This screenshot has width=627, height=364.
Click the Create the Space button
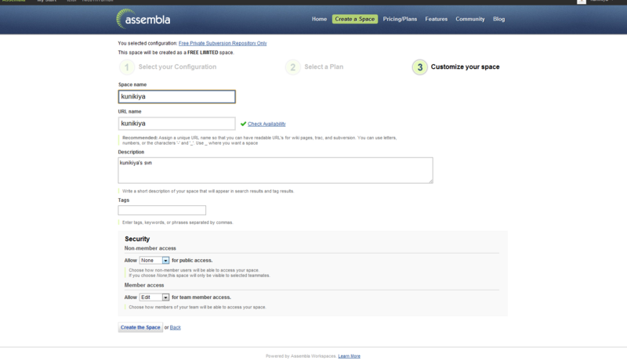140,327
